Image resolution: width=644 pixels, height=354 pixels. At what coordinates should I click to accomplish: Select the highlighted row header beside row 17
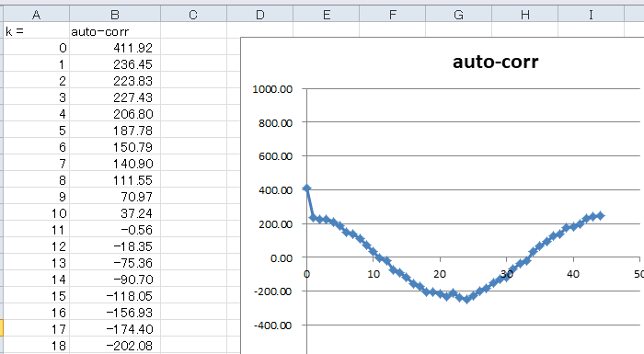2,328
